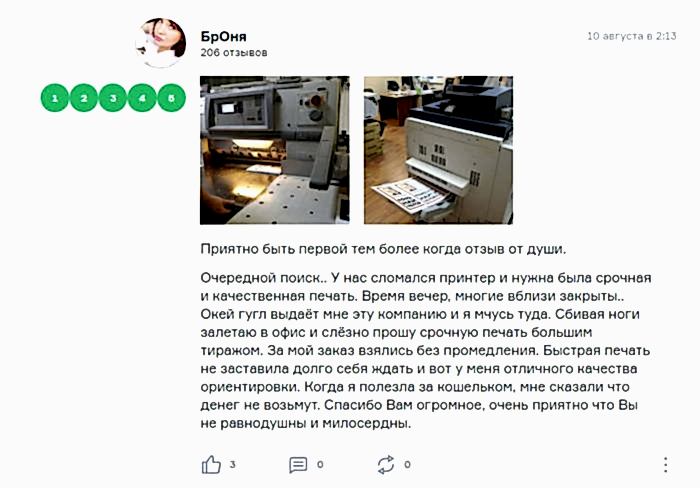Click the repost count showing 0
The image size is (700, 488).
(407, 464)
